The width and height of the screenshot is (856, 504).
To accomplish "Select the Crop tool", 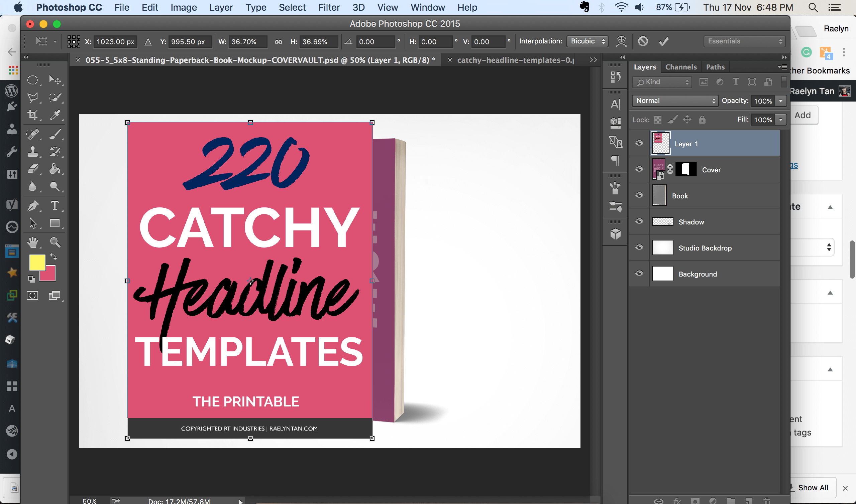I will tap(33, 115).
